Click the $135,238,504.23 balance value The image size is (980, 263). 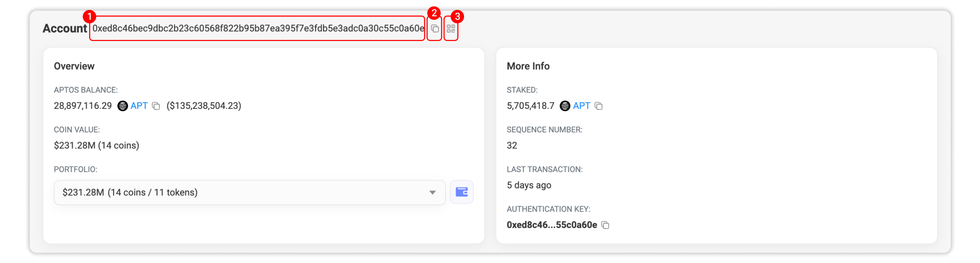(204, 106)
